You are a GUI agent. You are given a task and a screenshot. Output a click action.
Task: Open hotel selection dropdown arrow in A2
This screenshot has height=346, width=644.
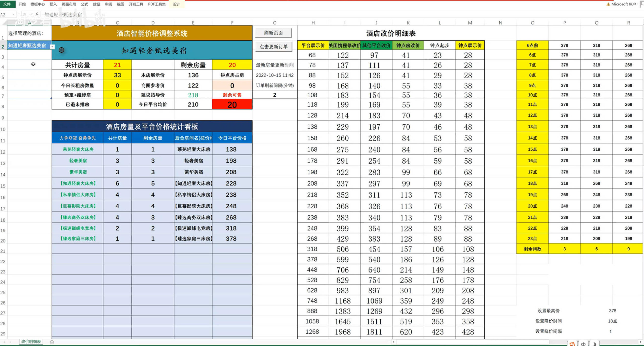pos(52,47)
